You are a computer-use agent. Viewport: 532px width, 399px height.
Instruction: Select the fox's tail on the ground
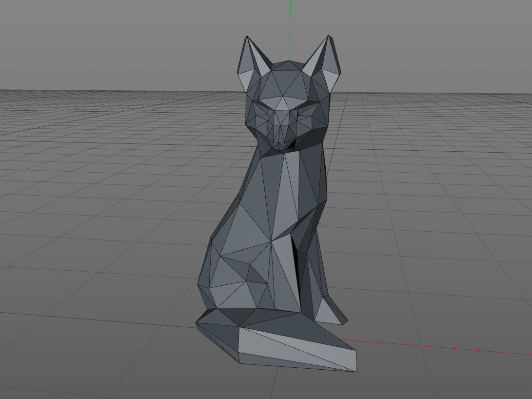coord(276,341)
